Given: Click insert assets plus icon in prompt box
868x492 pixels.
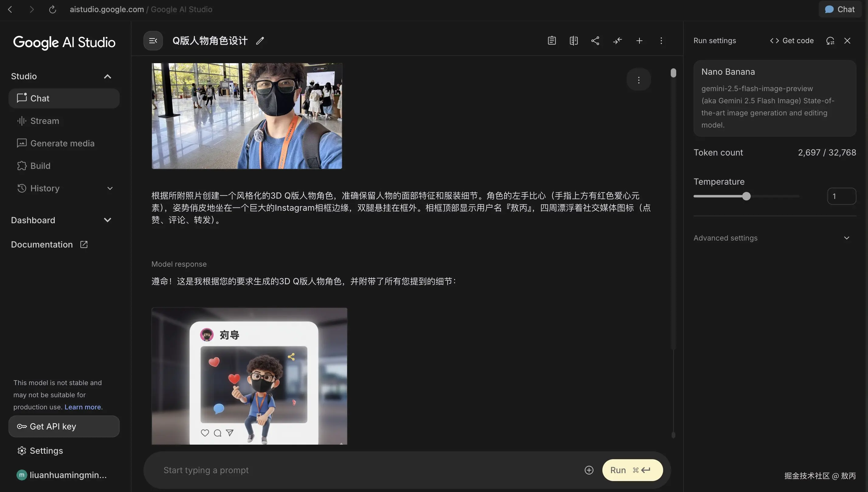Looking at the screenshot, I should point(589,470).
